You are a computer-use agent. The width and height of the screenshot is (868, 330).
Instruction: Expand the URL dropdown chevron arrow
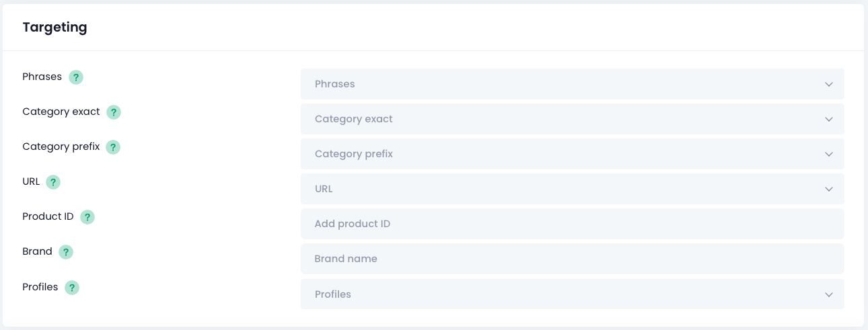tap(828, 190)
